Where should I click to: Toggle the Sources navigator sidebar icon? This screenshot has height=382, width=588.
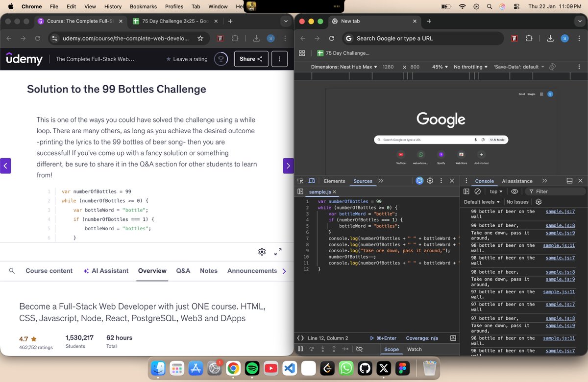(x=300, y=191)
